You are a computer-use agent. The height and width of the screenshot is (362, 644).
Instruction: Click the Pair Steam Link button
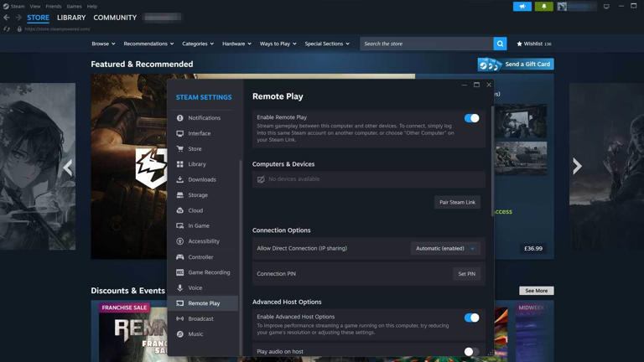pos(457,202)
